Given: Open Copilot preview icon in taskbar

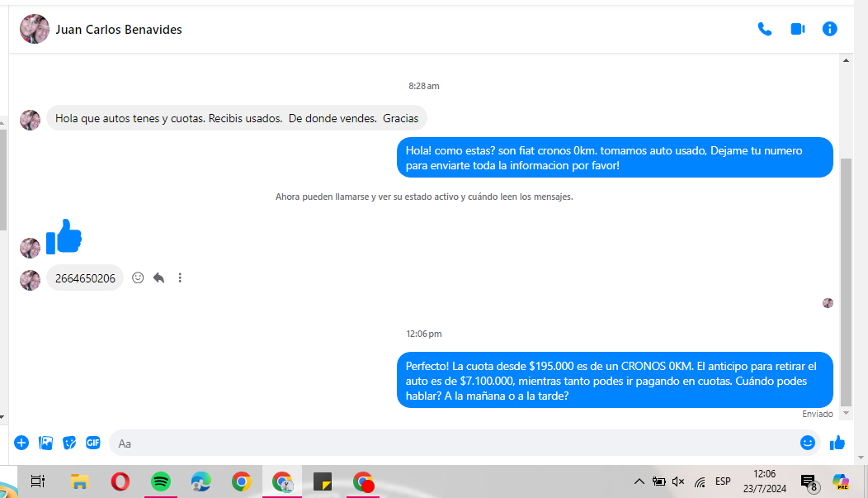Looking at the screenshot, I should (x=841, y=481).
